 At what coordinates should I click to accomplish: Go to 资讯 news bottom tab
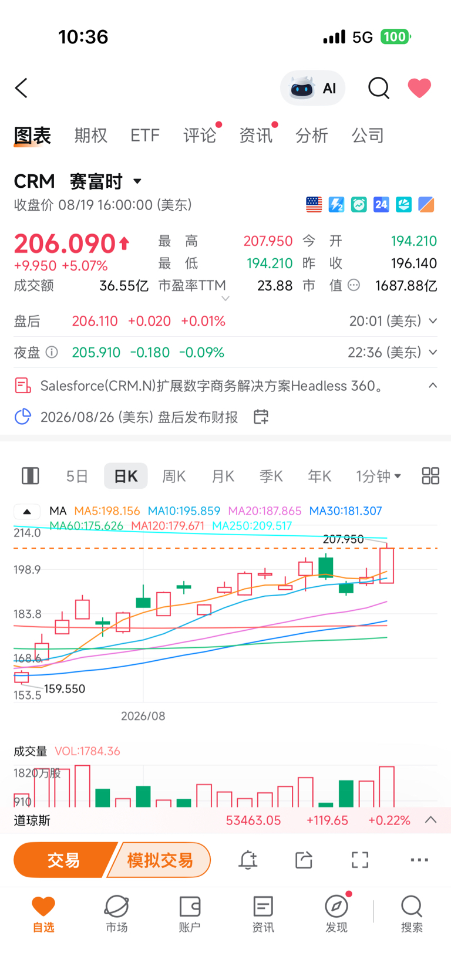click(x=262, y=914)
